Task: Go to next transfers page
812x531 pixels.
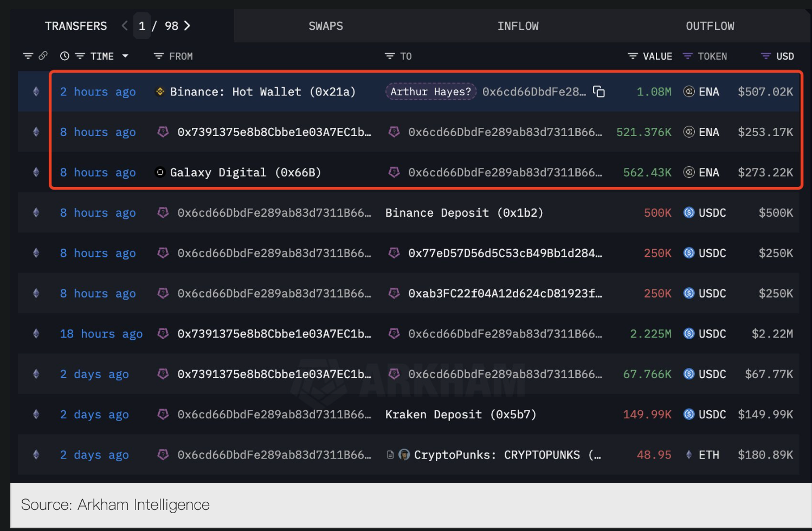Action: point(187,25)
